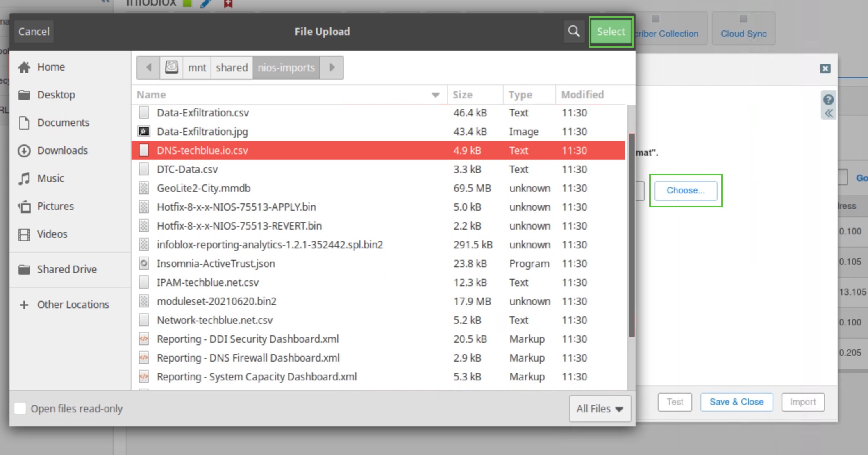Click the pencil edit icon next to Infoblox
868x455 pixels.
click(205, 3)
